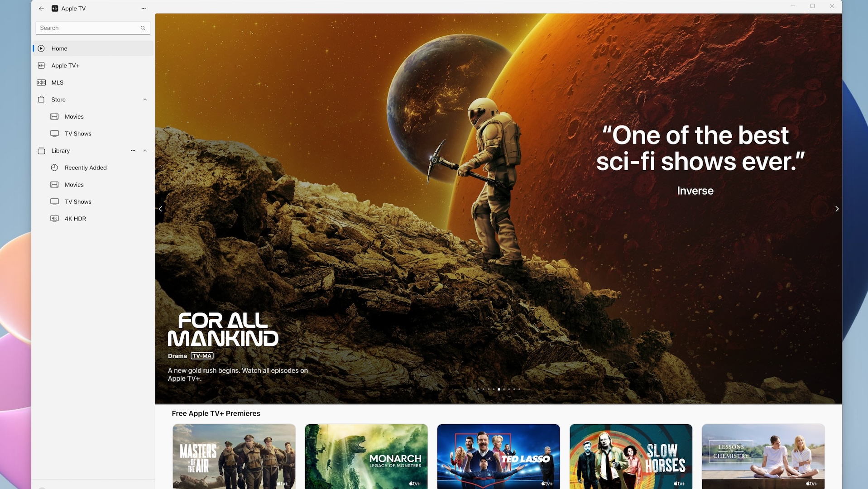This screenshot has height=489, width=868.
Task: Click the Drama genre text
Action: pyautogui.click(x=177, y=356)
